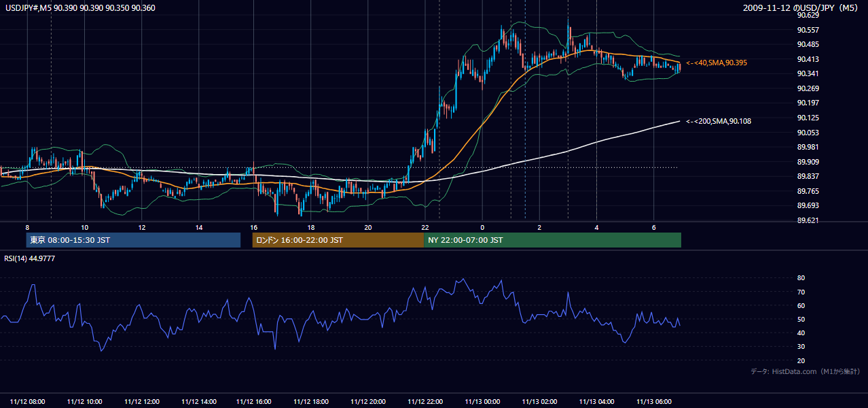Click the 89.981 price axis label
Viewport: 868px width, 408px height.
[808, 147]
